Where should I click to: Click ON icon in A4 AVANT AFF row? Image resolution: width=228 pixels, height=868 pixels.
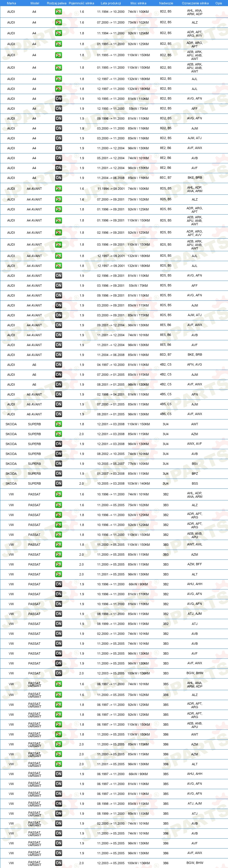tap(58, 285)
